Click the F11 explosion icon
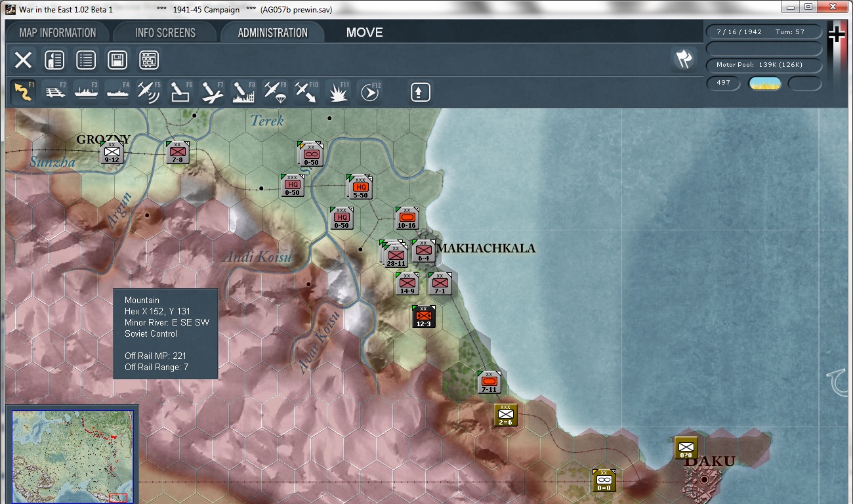The image size is (853, 504). [338, 92]
